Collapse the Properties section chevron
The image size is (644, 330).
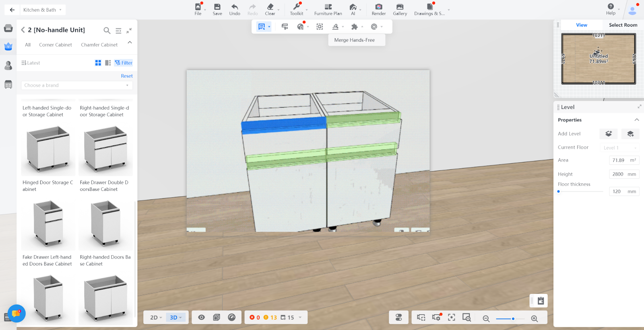636,120
